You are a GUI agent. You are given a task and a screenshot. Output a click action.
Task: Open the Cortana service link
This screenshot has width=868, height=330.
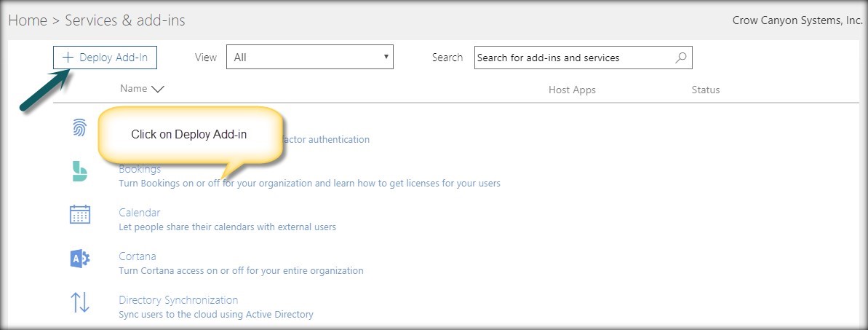pos(137,256)
